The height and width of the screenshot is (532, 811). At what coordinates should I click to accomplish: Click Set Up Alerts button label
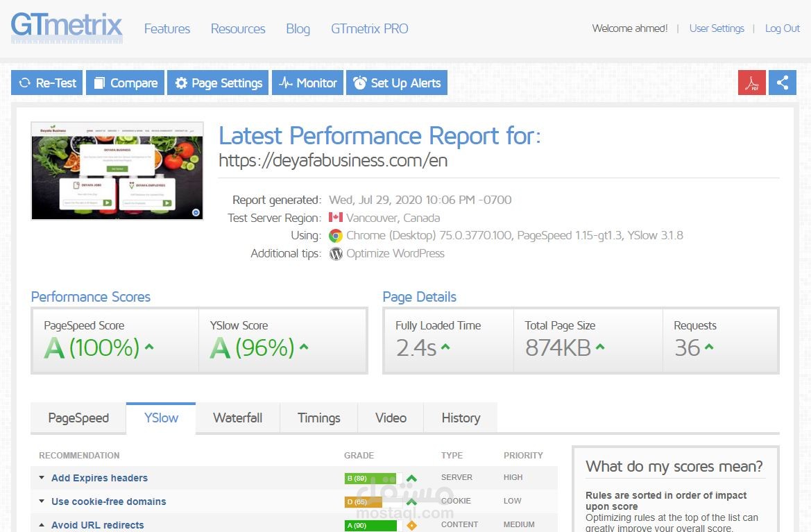tap(405, 83)
